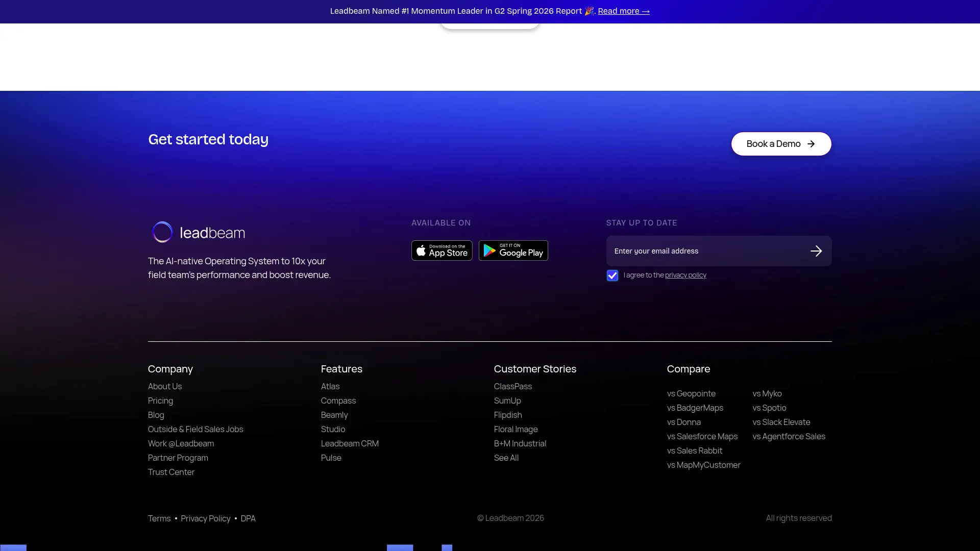Click the Get started today heading

pos(208,139)
